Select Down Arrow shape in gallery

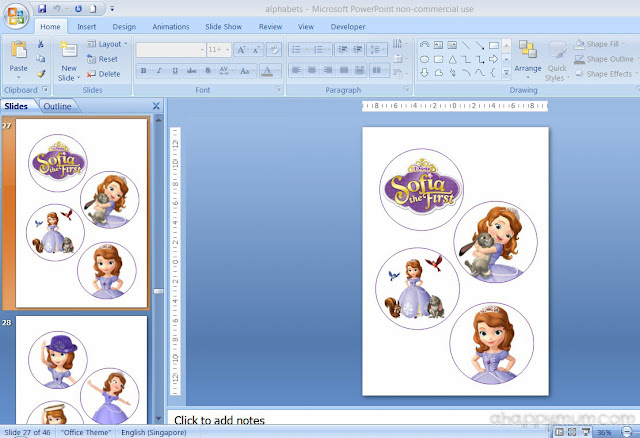[x=424, y=73]
